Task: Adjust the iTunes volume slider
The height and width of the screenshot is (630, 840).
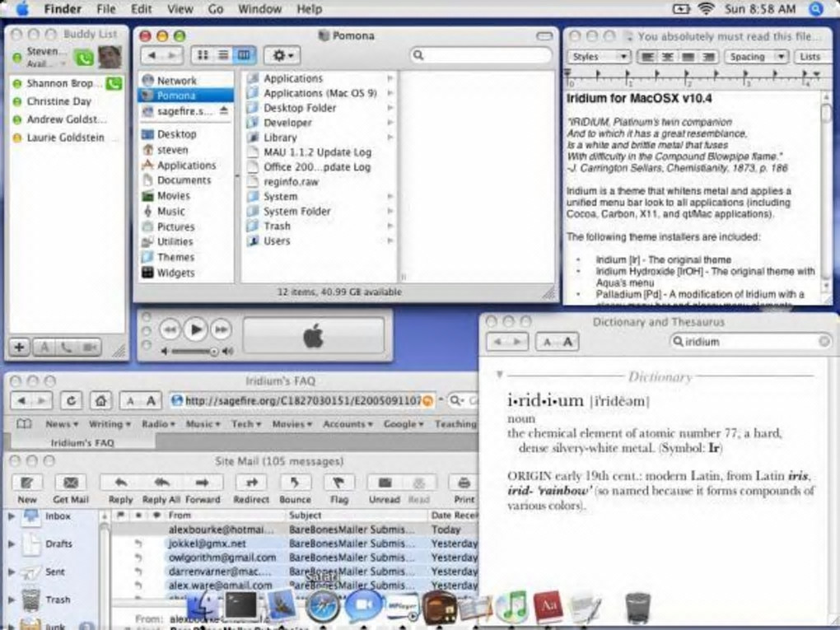Action: click(x=194, y=352)
